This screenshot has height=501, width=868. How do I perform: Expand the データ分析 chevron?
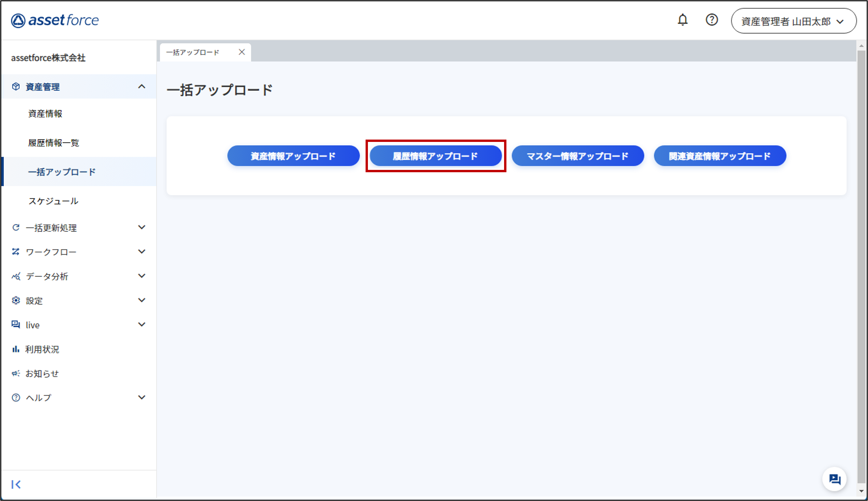[142, 276]
